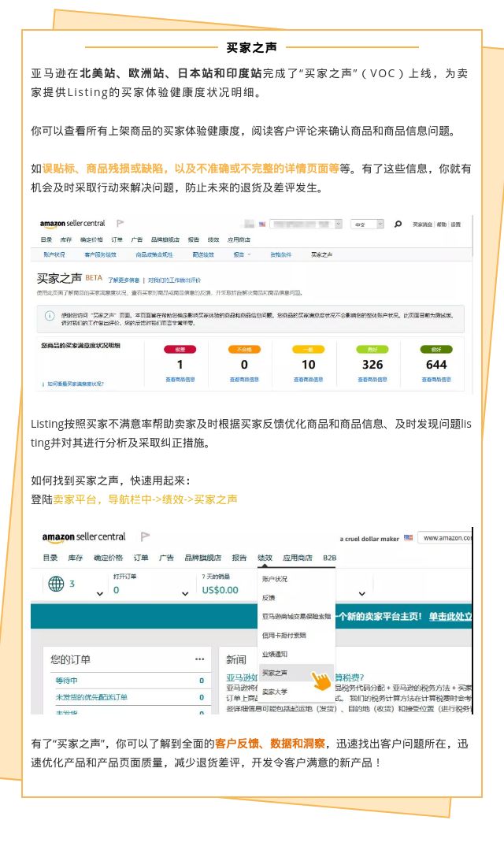Click the red 极差 rating badge
This screenshot has width=504, height=846.
click(x=180, y=350)
